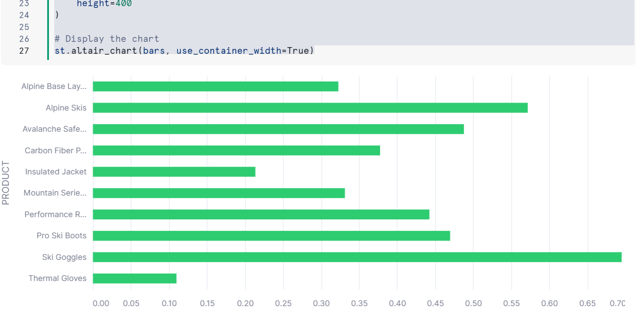Click the 0.50 x-axis tick label
Viewport: 644px width, 318px height.
(473, 303)
